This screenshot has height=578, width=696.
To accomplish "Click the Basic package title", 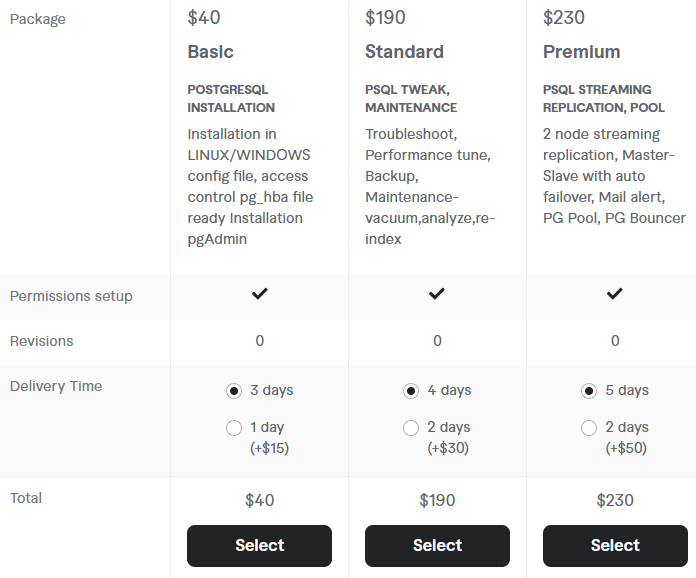I will (210, 52).
